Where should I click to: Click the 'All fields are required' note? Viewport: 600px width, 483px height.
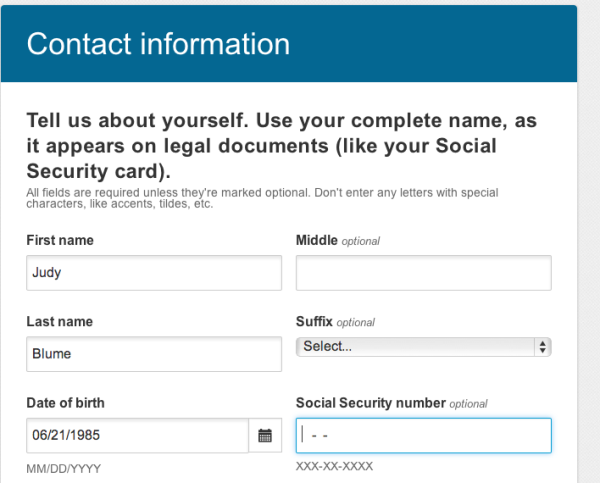(262, 198)
